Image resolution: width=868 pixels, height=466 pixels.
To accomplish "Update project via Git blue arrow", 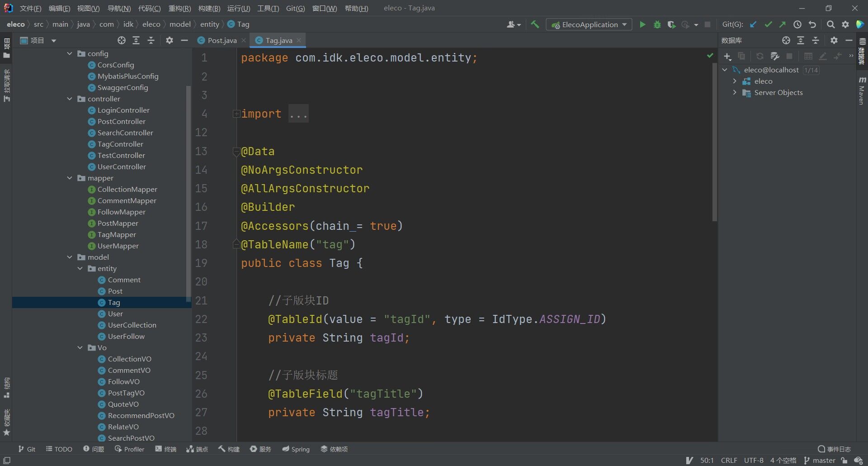I will [x=753, y=24].
